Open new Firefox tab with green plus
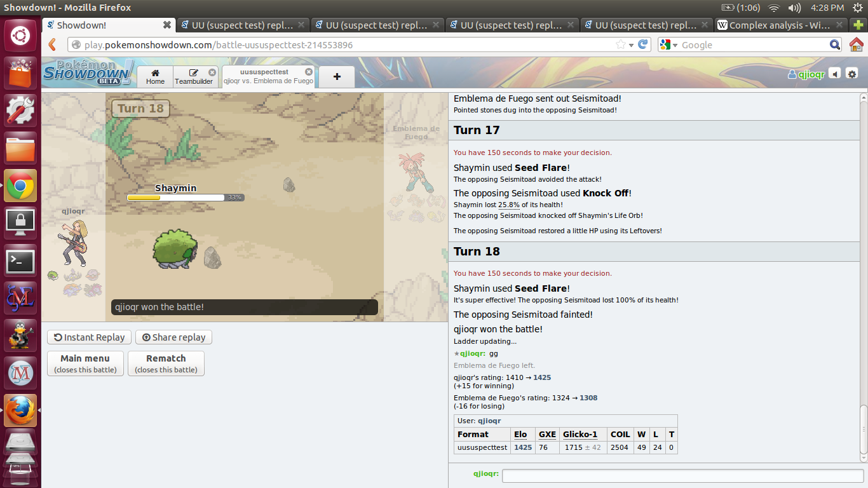The height and width of the screenshot is (488, 868). [858, 25]
